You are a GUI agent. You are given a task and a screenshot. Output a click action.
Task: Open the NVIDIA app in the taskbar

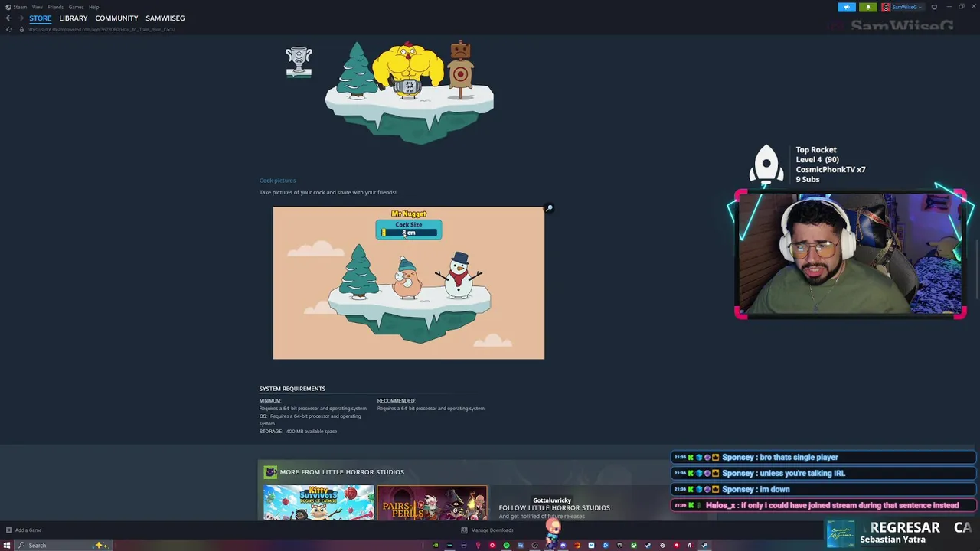[436, 546]
